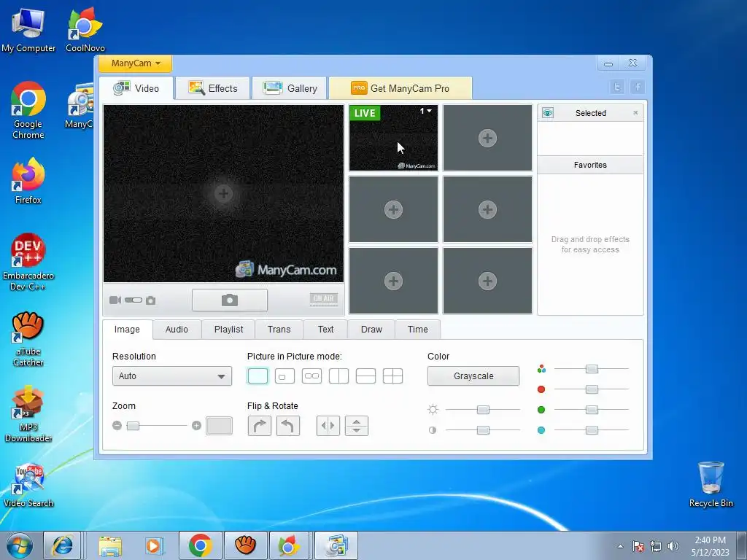Open the Time tab
Viewport: 747px width, 560px height.
click(418, 330)
